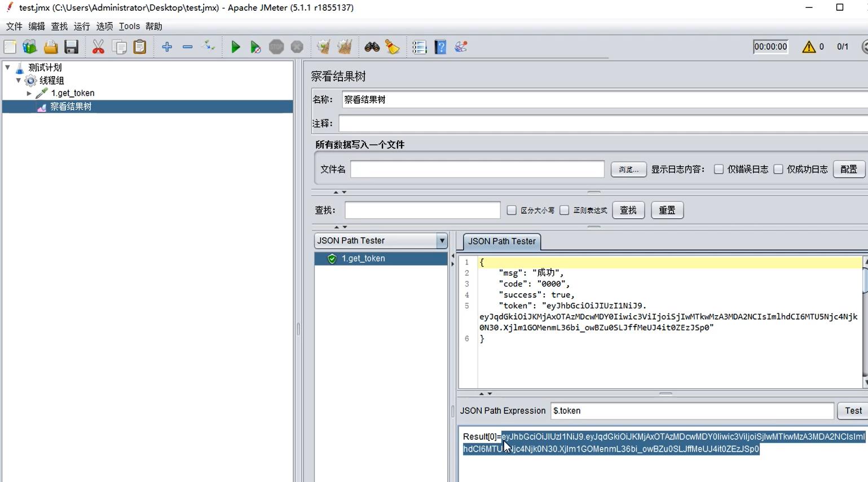
Task: Click the 文件名 input field
Action: [477, 169]
